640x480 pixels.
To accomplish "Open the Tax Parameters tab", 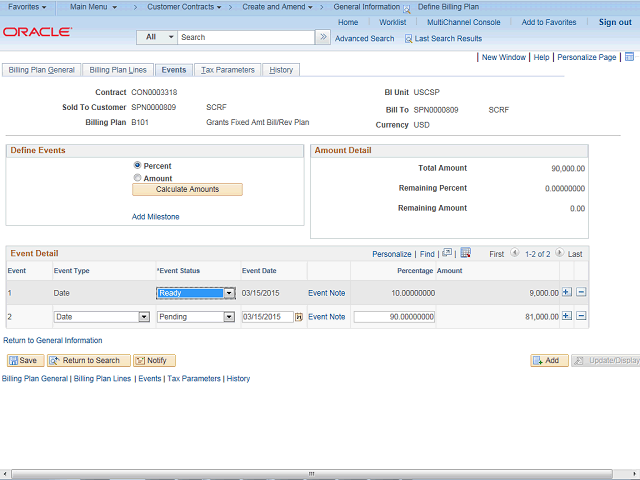I will (x=228, y=70).
